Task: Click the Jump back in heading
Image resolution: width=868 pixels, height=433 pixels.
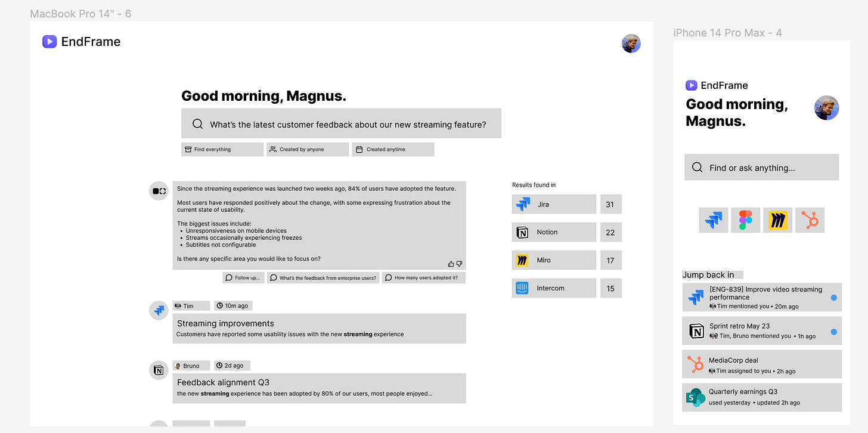Action: [x=708, y=275]
